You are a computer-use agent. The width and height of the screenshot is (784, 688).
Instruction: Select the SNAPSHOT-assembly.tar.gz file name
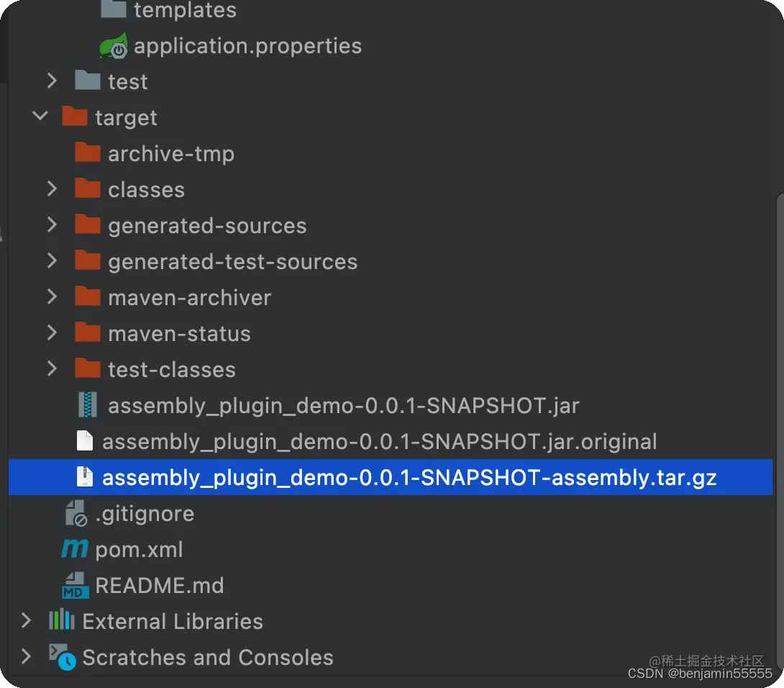click(x=409, y=479)
